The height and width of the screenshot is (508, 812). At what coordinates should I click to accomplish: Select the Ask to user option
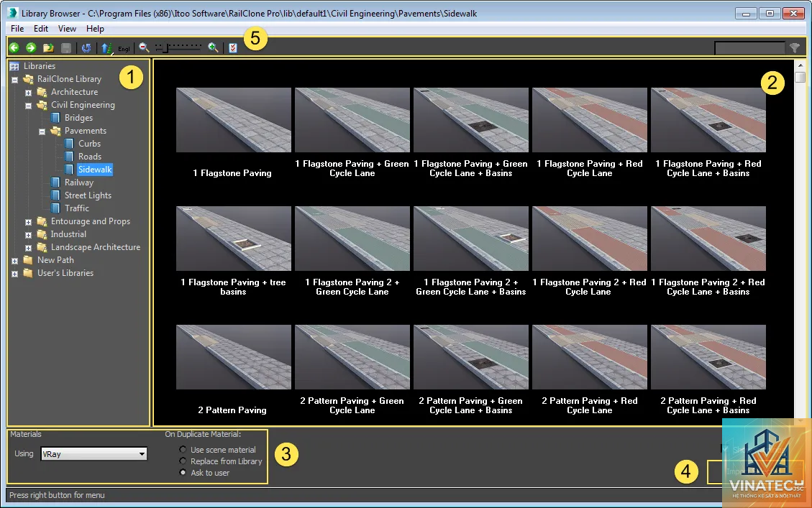coord(183,472)
